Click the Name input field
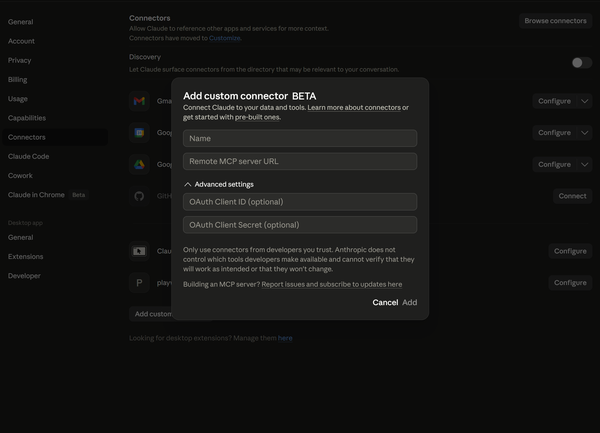The width and height of the screenshot is (600, 433). click(300, 138)
